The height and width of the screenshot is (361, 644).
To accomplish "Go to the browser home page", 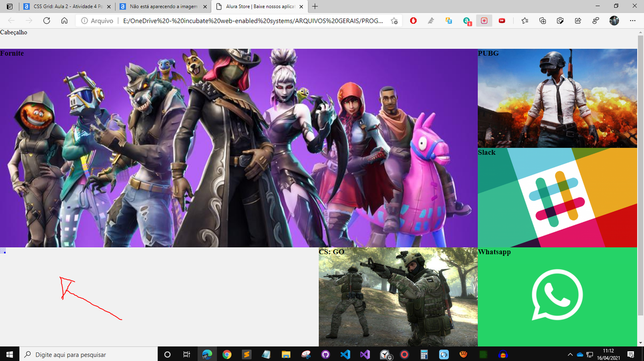I will pyautogui.click(x=64, y=21).
